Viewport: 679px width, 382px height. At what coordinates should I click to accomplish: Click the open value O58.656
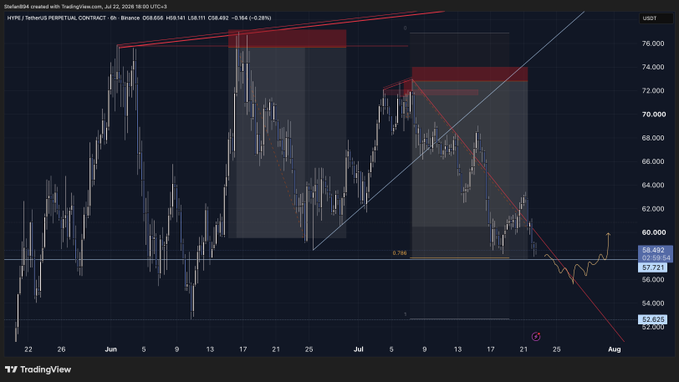[x=153, y=18]
